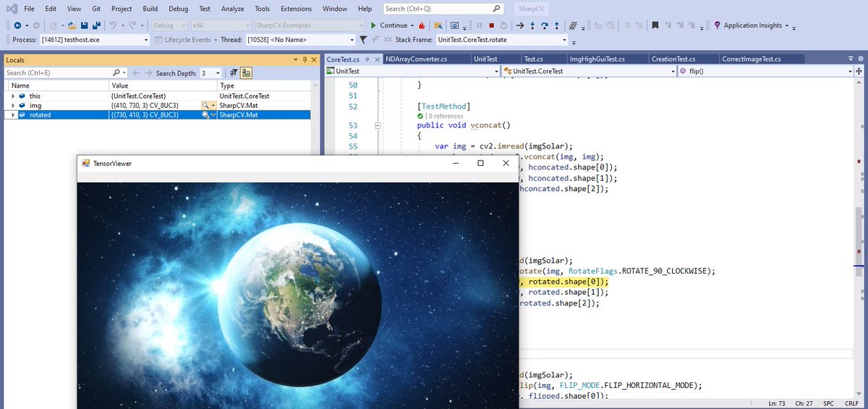Click the Step Into icon
Image resolution: width=868 pixels, height=409 pixels.
533,25
